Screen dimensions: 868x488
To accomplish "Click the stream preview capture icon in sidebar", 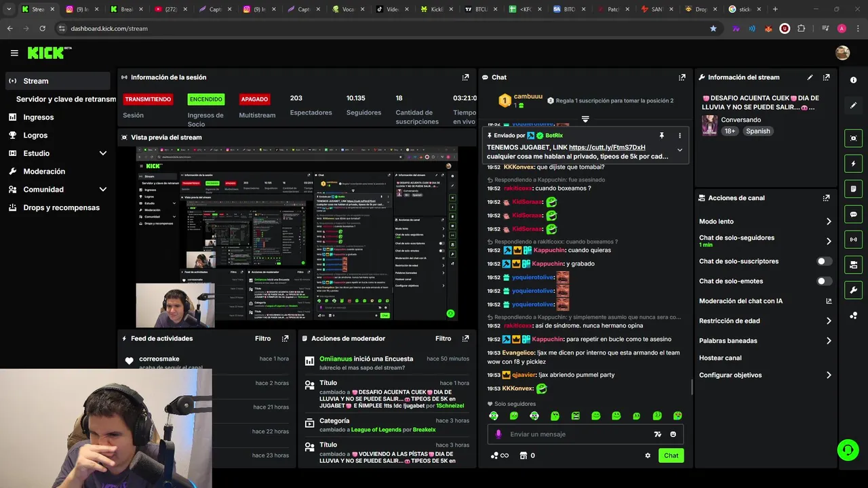I will [853, 138].
